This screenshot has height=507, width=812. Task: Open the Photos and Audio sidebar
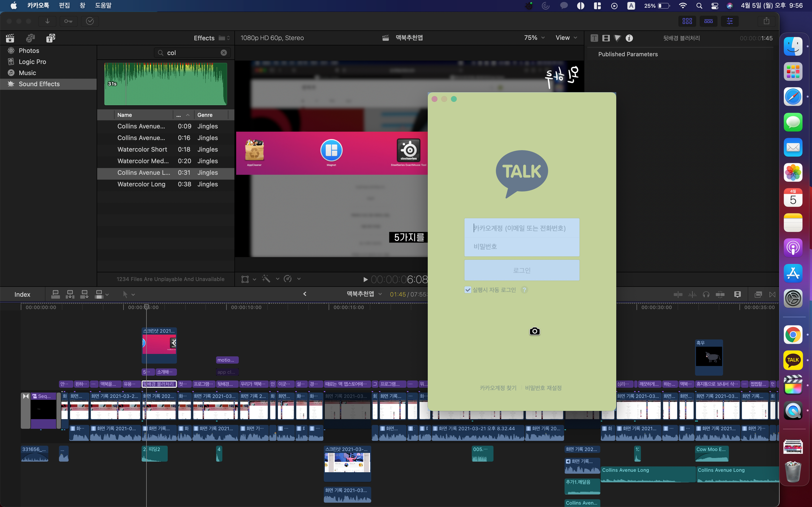30,38
